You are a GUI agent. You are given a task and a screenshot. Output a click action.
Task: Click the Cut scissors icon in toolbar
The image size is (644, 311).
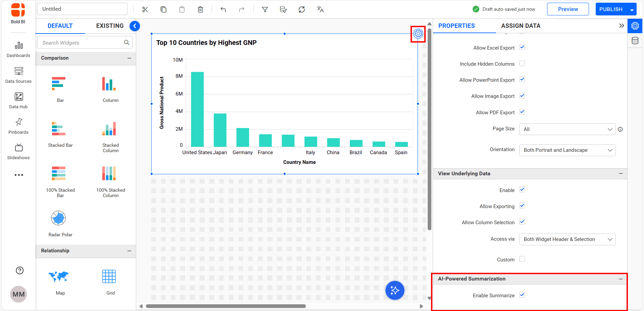(145, 9)
